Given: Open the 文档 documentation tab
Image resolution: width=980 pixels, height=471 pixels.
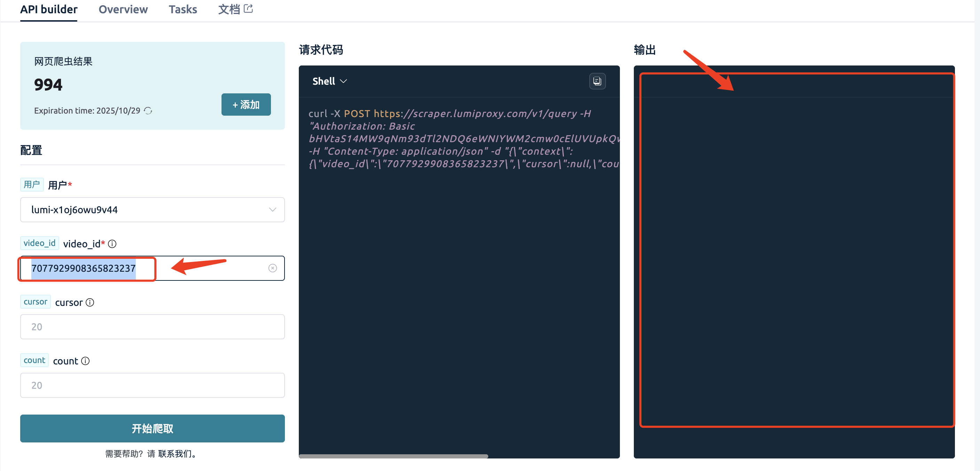Looking at the screenshot, I should [229, 9].
